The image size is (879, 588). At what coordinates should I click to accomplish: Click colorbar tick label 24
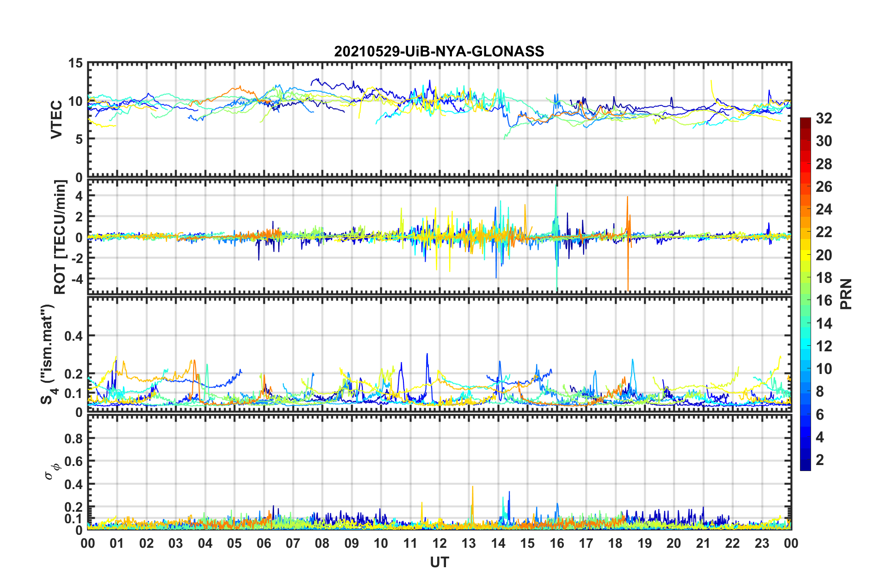824,209
